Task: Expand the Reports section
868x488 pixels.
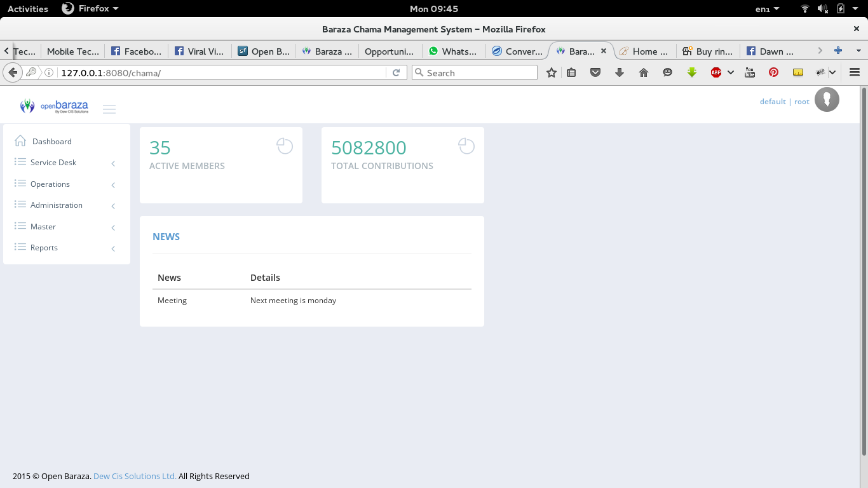Action: (x=43, y=247)
